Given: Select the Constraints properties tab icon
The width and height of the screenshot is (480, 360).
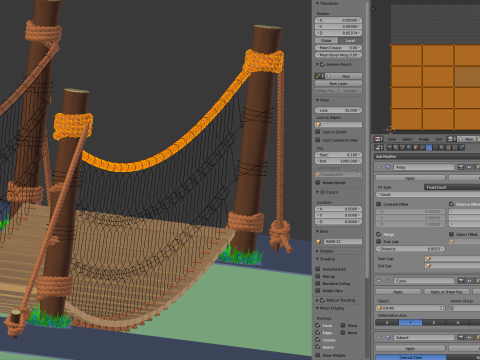Looking at the screenshot, I should coord(422,147).
